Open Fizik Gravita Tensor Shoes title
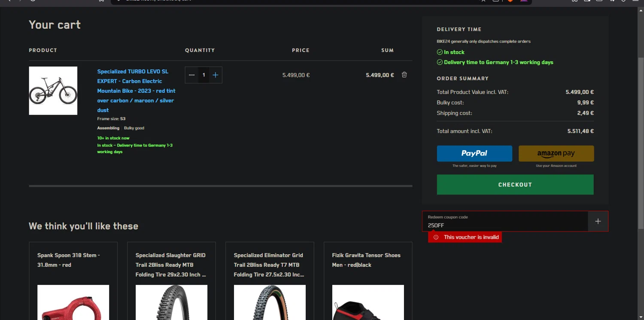Viewport: 644px width, 320px height. [x=366, y=260]
